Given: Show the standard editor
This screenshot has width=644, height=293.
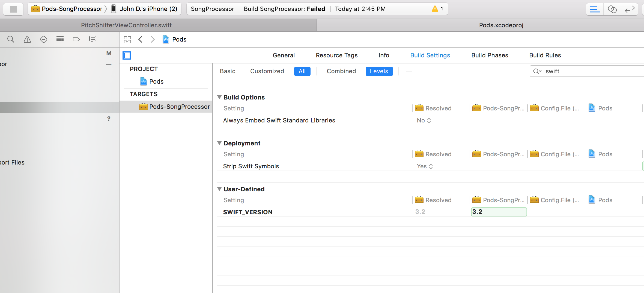Looking at the screenshot, I should coord(595,9).
